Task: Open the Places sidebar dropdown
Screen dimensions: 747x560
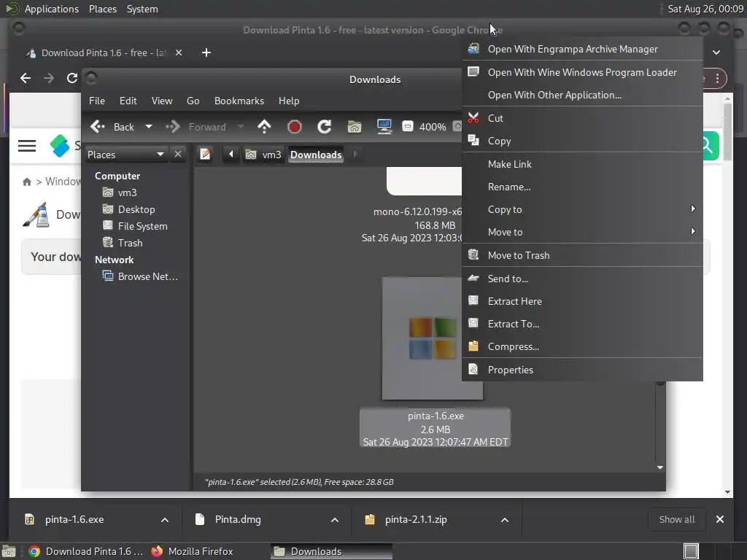Action: tap(125, 155)
